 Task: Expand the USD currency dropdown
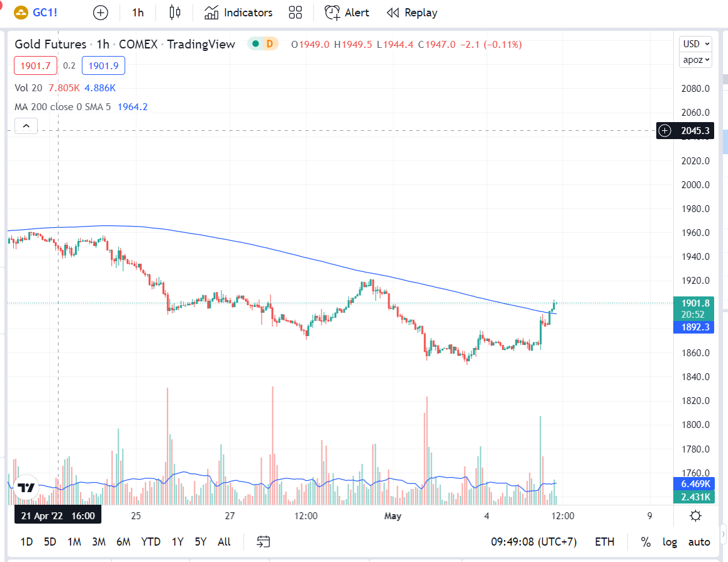pos(695,43)
